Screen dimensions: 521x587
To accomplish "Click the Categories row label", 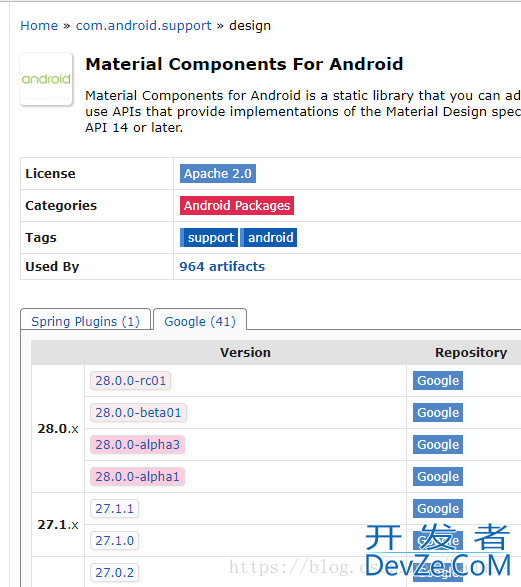I will tap(61, 206).
